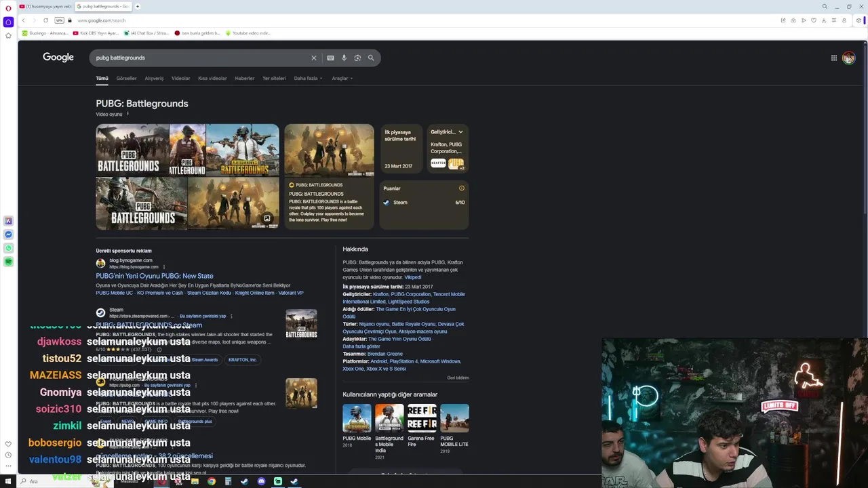868x488 pixels.
Task: Open the Opera extensions cube icon
Action: tap(859, 20)
